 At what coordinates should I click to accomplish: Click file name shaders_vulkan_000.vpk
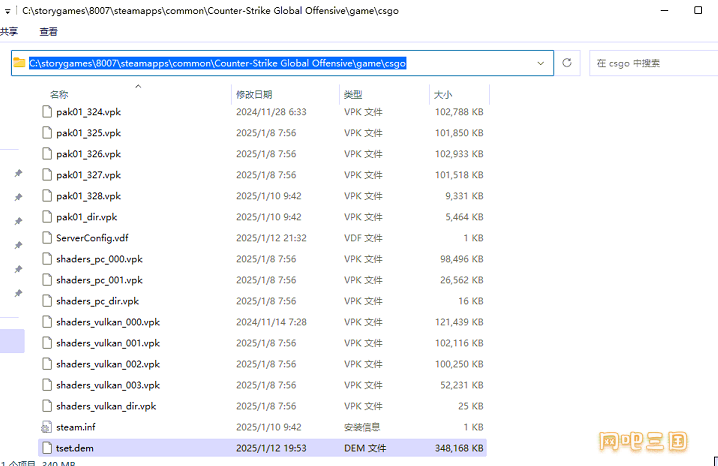pos(108,323)
